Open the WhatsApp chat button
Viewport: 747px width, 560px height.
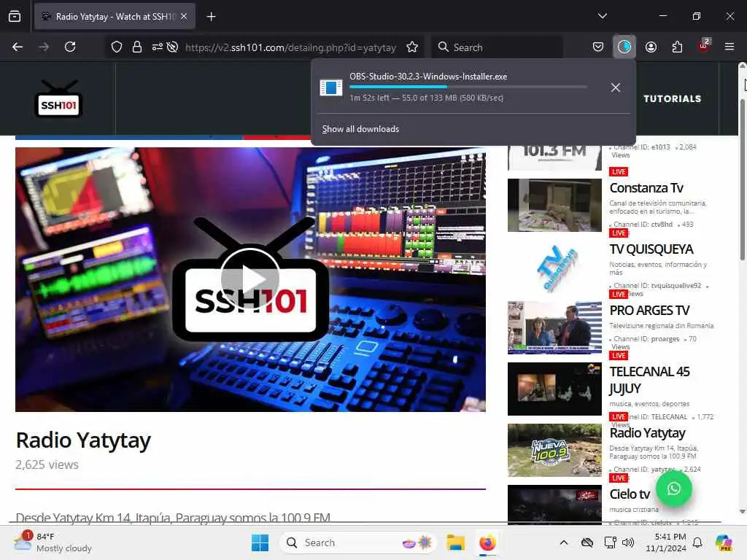pos(673,489)
